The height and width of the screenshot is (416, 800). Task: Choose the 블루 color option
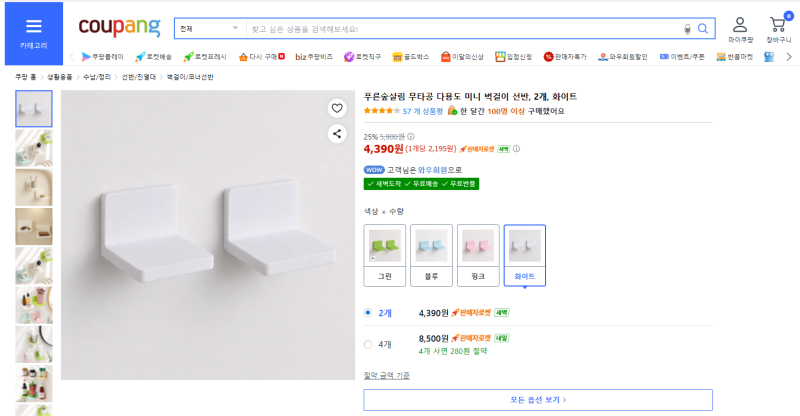[431, 255]
